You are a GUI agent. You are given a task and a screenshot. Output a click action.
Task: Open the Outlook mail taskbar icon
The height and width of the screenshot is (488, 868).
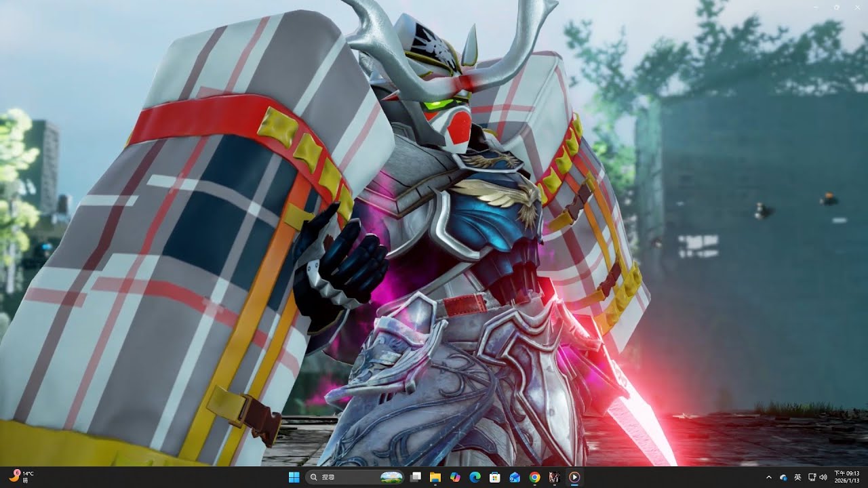[x=515, y=477]
